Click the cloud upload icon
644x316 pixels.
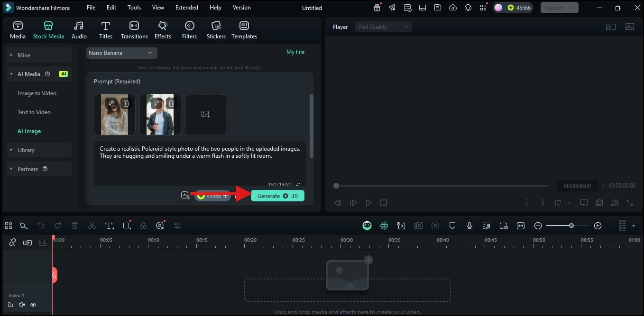point(453,8)
